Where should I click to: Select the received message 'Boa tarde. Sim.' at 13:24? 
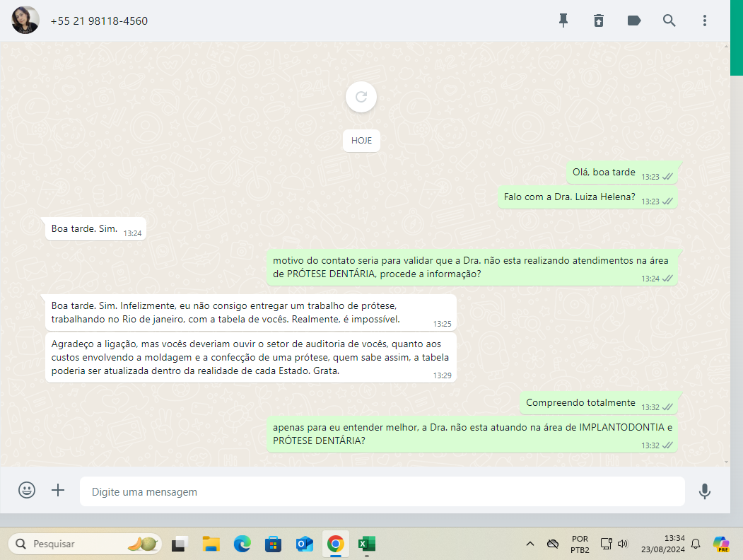pyautogui.click(x=95, y=229)
